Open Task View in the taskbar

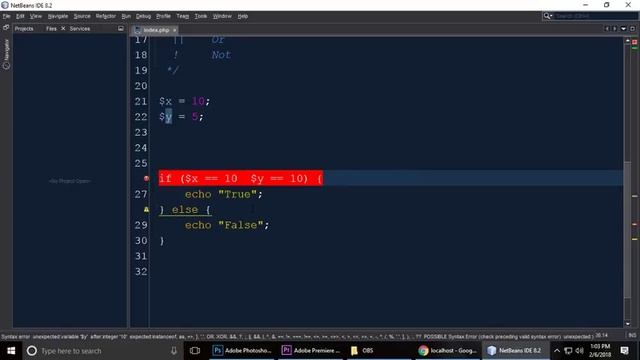[x=195, y=351]
